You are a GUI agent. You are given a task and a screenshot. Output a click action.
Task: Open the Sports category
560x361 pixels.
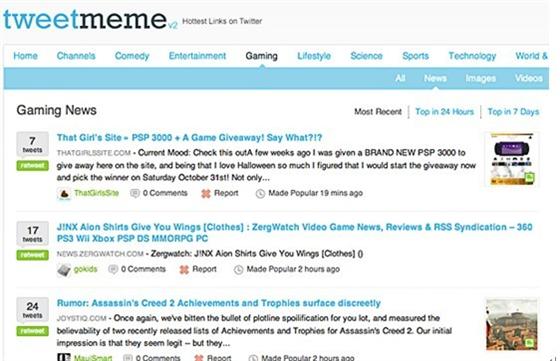point(415,56)
